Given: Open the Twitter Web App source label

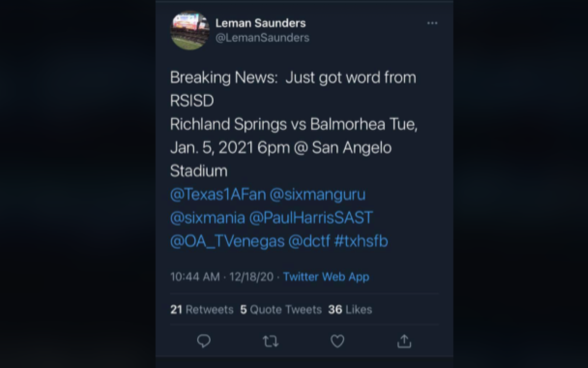Looking at the screenshot, I should [326, 276].
